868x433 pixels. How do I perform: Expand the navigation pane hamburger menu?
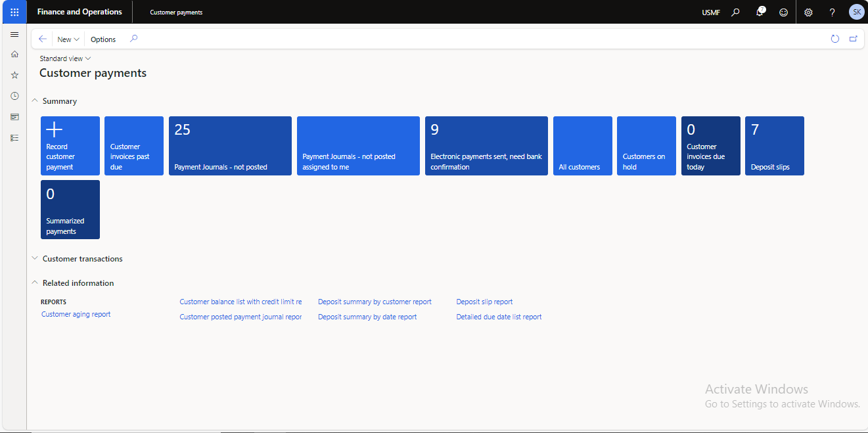(x=14, y=34)
